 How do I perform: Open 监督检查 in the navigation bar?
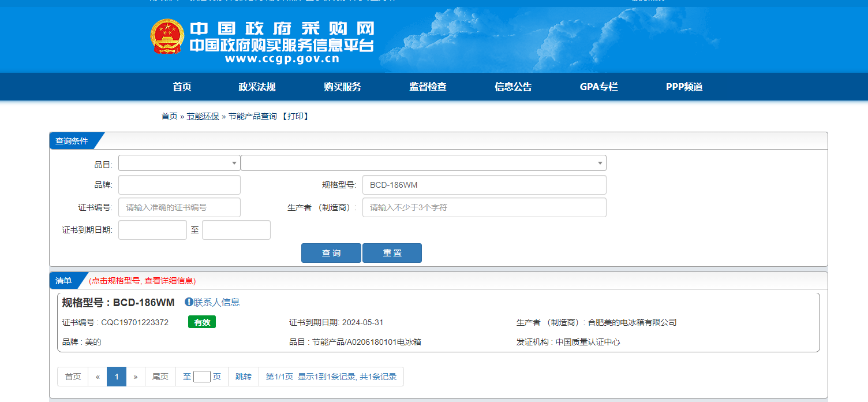pos(428,87)
